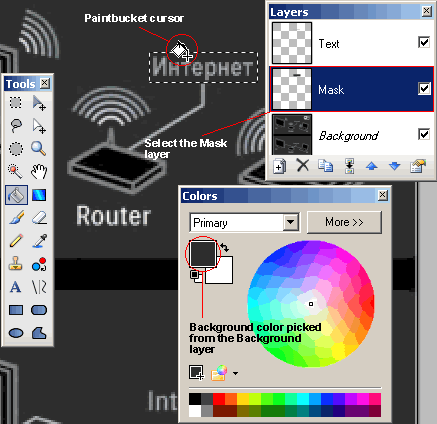Screen dimensions: 437x424
Task: Reset colors to black and white
Action: pos(194,275)
